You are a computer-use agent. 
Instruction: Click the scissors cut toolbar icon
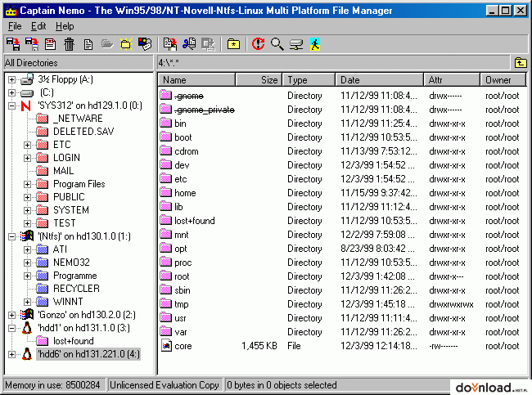(189, 44)
